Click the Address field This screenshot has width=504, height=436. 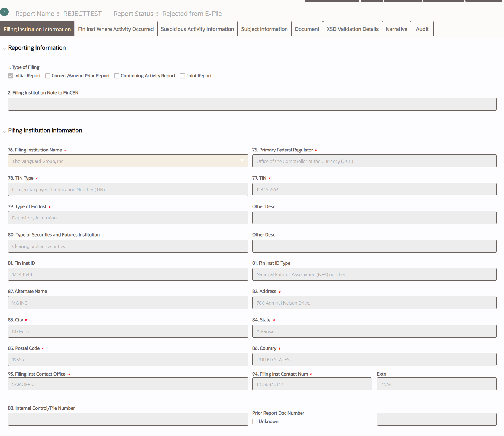[x=374, y=303]
